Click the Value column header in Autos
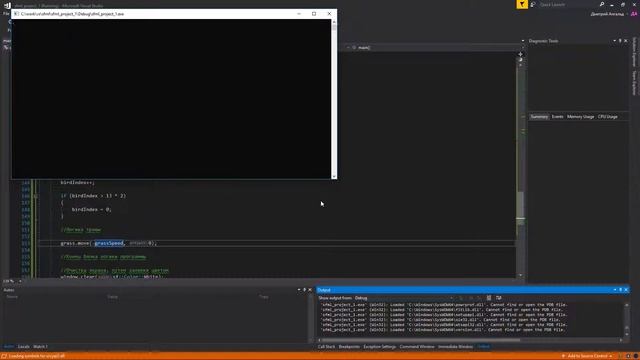Image resolution: width=640 pixels, height=360 pixels. pyautogui.click(x=113, y=297)
